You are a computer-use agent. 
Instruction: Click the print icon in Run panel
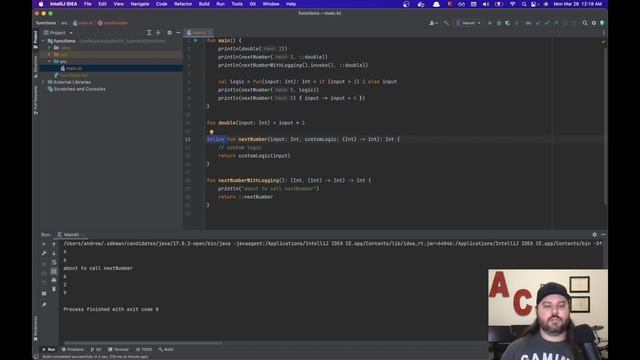pyautogui.click(x=54, y=280)
